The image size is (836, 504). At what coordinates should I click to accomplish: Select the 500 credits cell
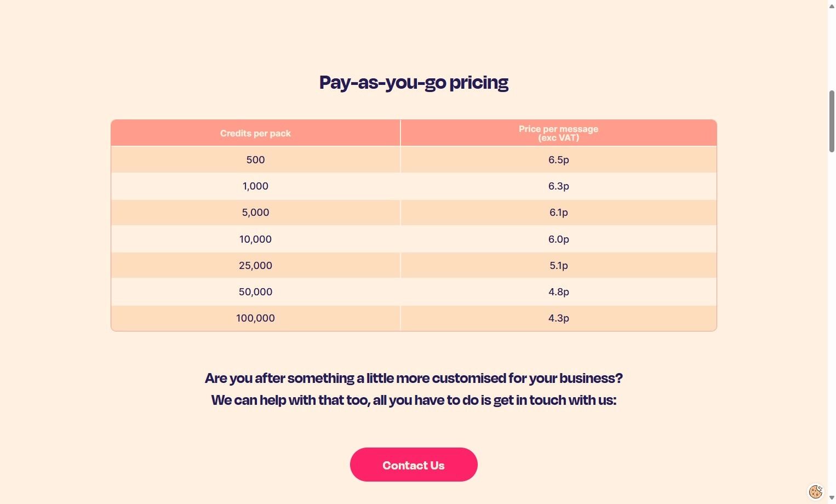[x=255, y=160]
